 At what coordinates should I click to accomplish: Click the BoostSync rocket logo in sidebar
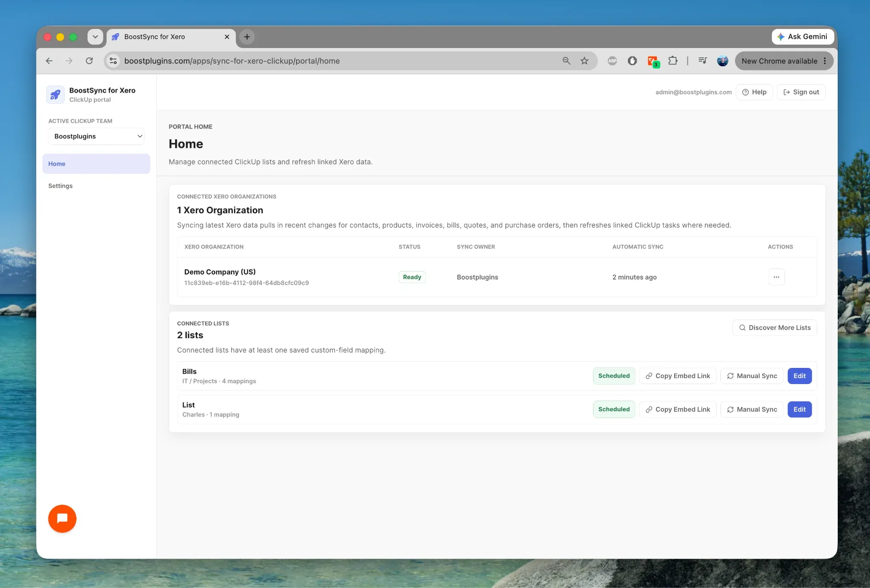[x=55, y=95]
